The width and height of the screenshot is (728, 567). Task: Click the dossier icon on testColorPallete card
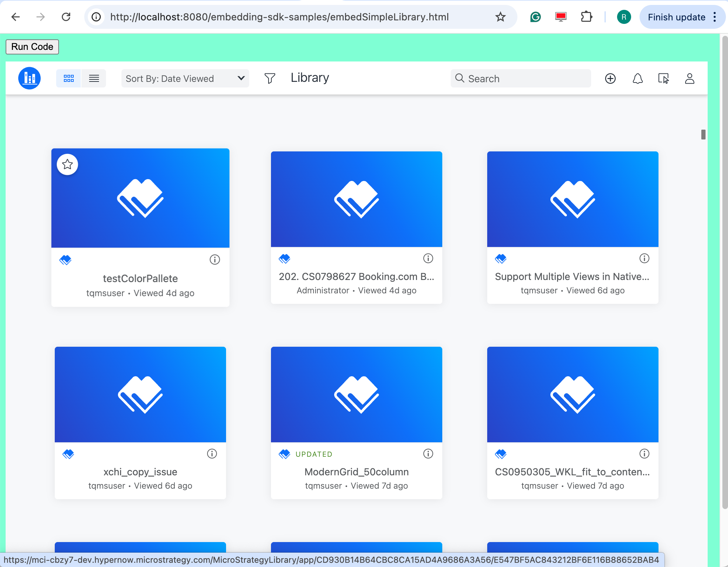coord(66,259)
